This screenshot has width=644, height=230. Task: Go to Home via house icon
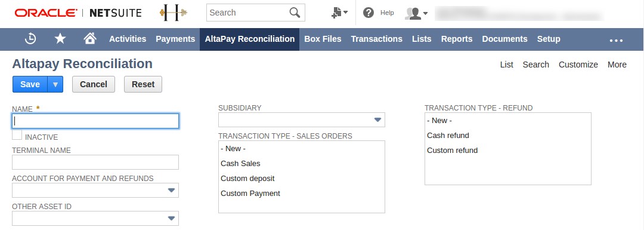pyautogui.click(x=90, y=38)
